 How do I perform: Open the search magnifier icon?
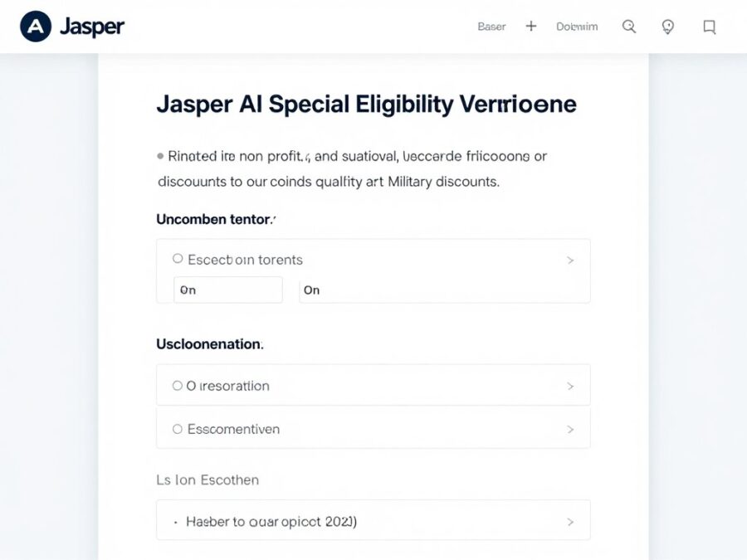click(629, 27)
